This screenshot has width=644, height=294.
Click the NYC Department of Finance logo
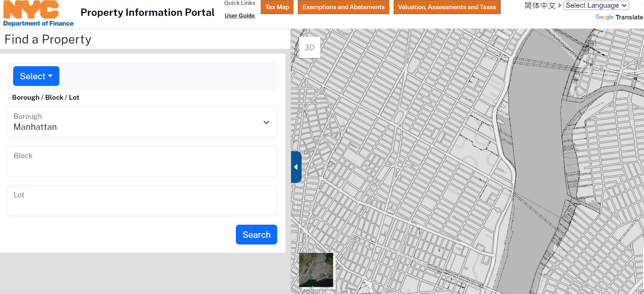click(38, 14)
